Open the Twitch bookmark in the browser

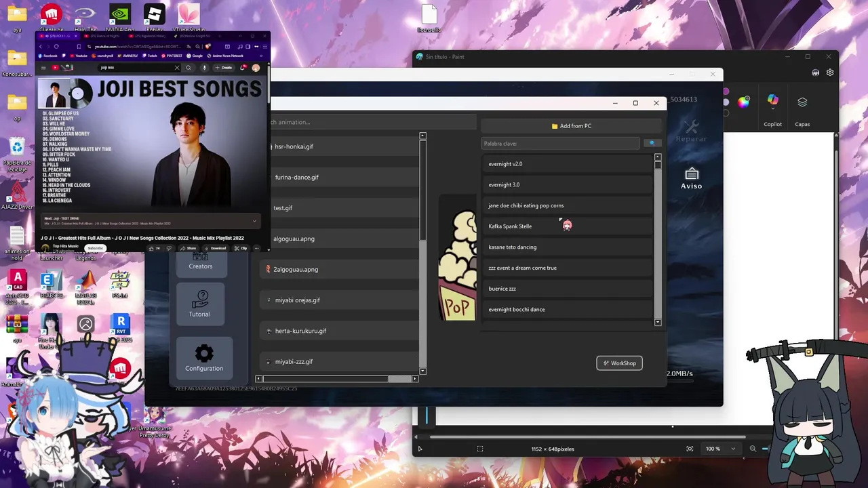tap(150, 56)
